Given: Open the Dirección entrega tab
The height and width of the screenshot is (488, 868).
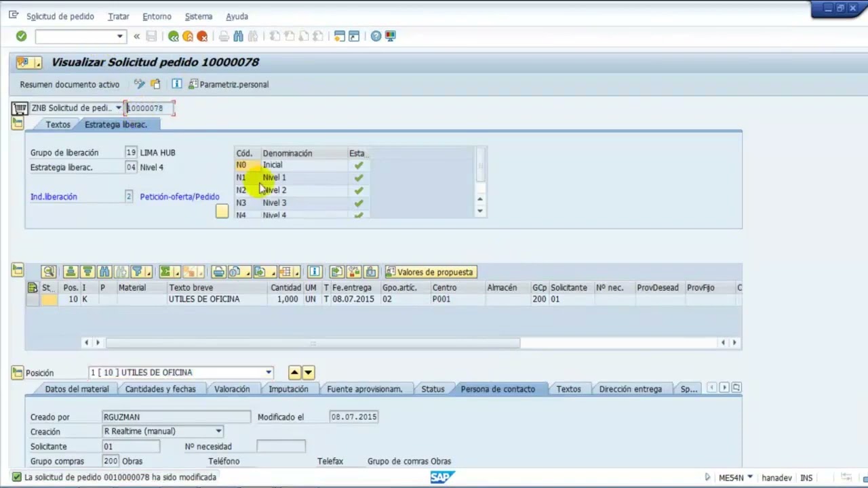Looking at the screenshot, I should pos(630,389).
